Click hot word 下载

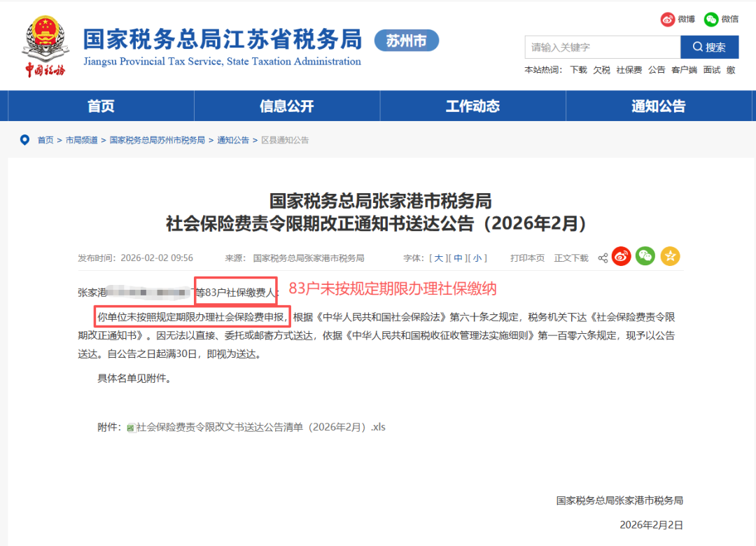[579, 70]
